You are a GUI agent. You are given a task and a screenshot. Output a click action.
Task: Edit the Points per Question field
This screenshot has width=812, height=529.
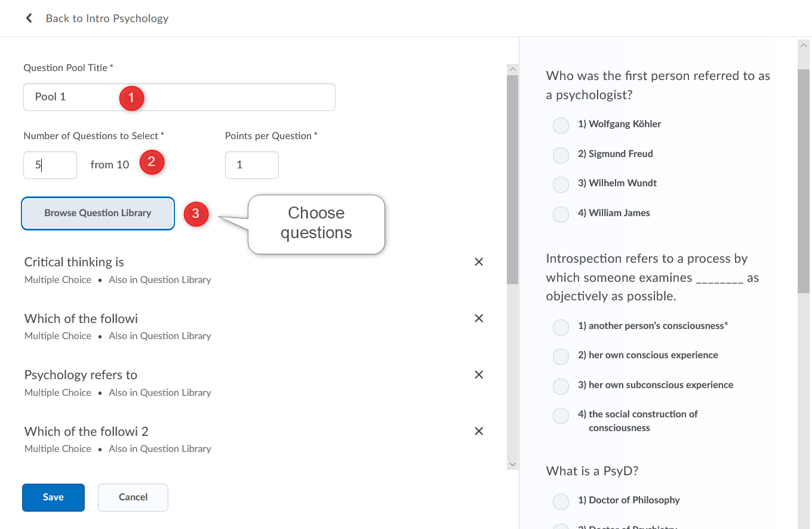click(251, 165)
